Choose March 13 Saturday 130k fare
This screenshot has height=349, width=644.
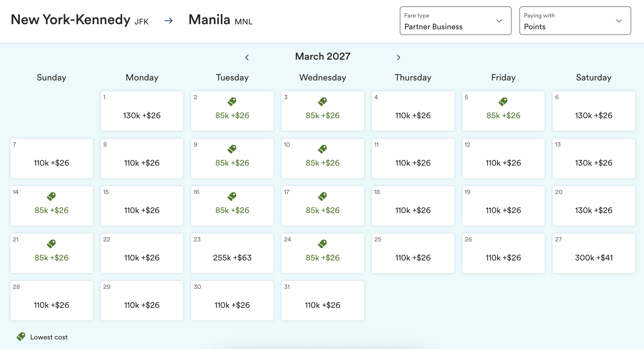(594, 159)
